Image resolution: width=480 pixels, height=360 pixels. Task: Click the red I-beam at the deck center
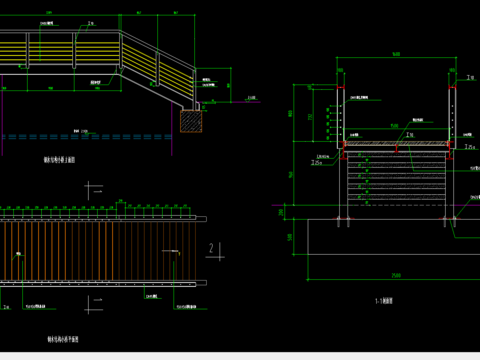click(396, 149)
